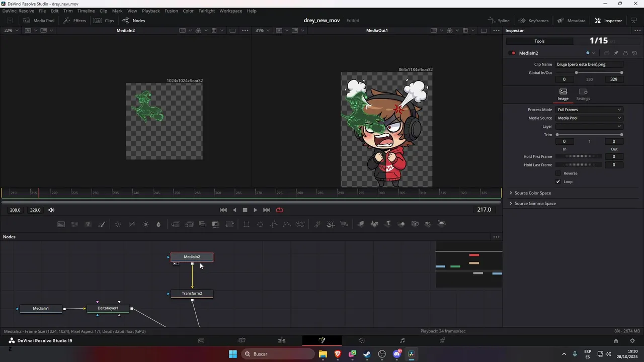Add a Text 3D node from toolbar
This screenshot has width=644, height=362.
tap(388, 224)
